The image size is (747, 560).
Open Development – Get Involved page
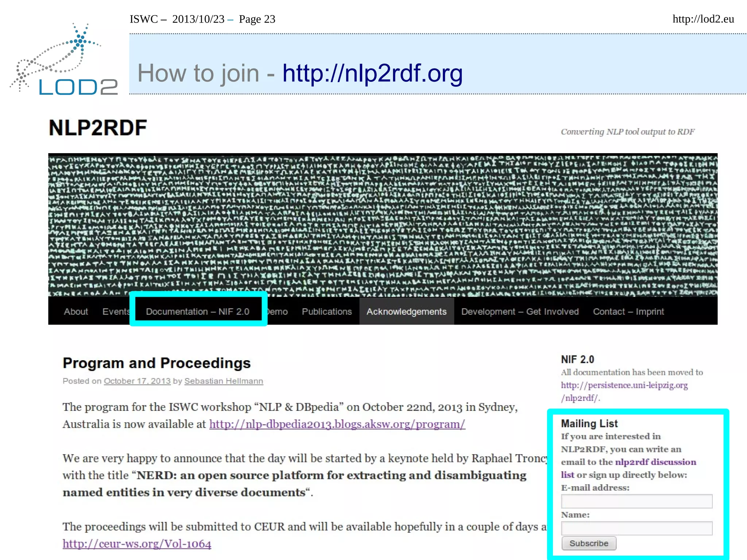tap(520, 312)
